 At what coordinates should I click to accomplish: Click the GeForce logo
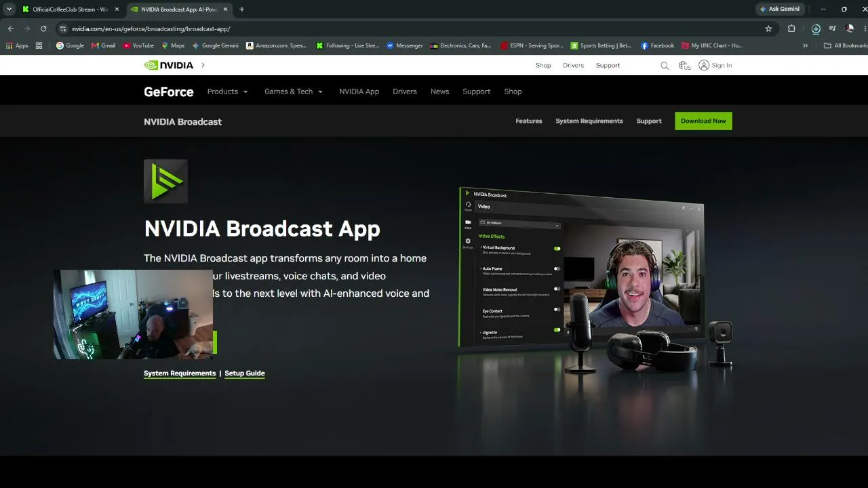tap(169, 91)
